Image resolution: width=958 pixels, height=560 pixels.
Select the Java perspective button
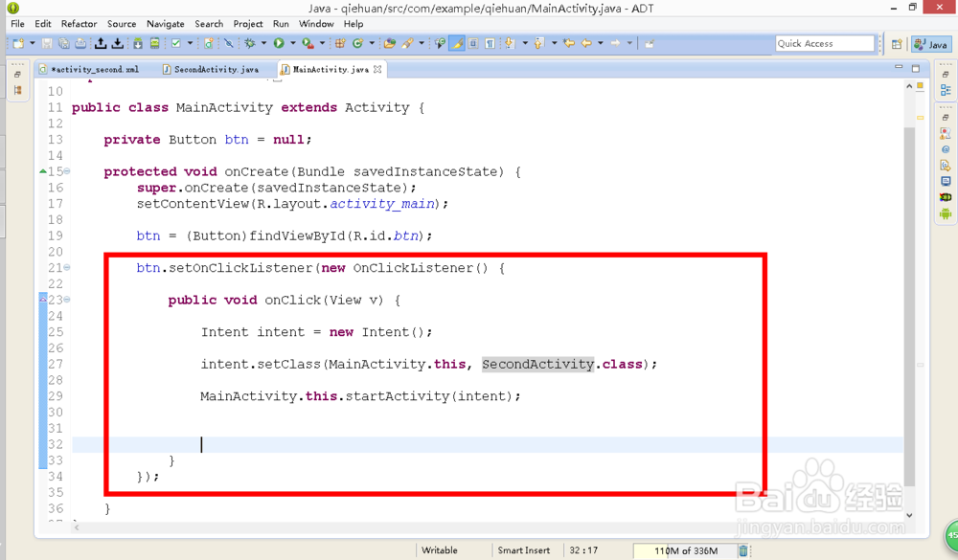point(930,44)
